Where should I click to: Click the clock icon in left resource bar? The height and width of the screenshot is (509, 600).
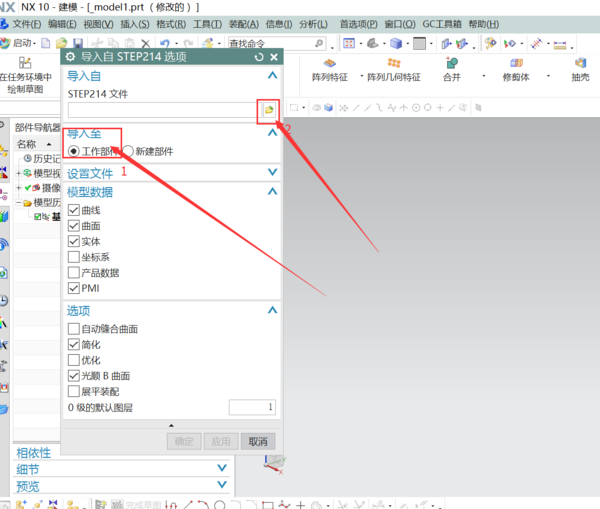point(3,301)
